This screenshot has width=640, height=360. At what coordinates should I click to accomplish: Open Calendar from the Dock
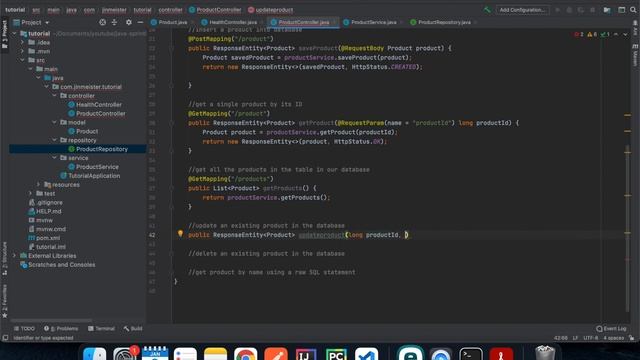click(x=155, y=353)
